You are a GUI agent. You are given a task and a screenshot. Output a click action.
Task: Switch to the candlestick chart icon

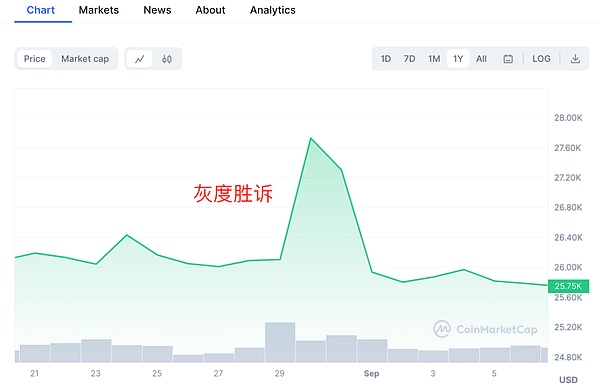[166, 59]
